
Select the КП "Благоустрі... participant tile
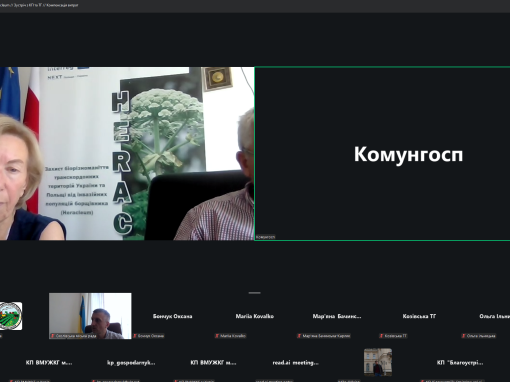[x=460, y=362]
